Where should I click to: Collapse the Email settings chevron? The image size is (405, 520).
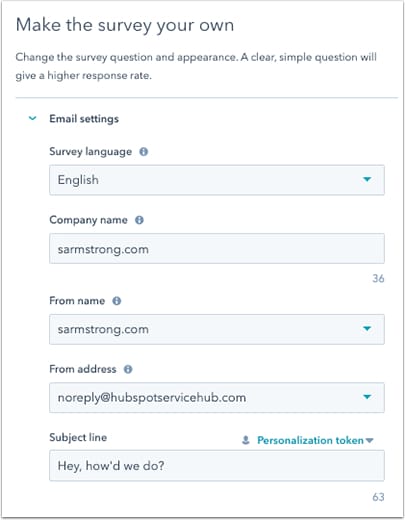tap(32, 118)
